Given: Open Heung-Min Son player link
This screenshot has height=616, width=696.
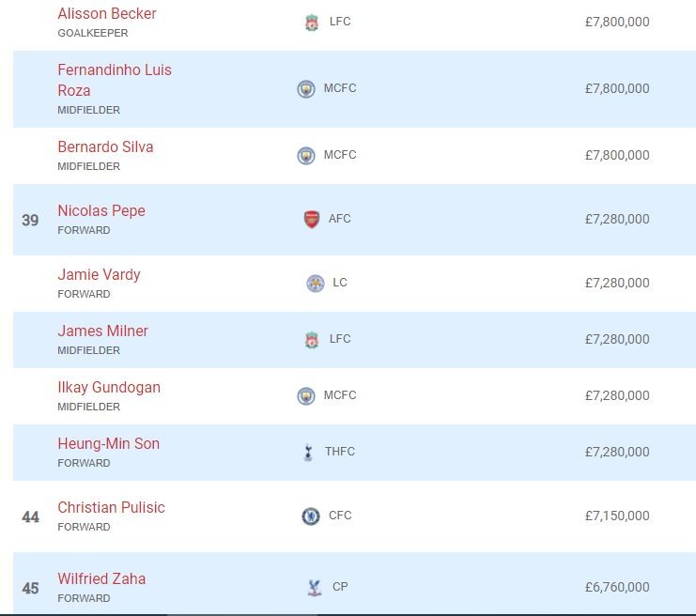Looking at the screenshot, I should [108, 444].
